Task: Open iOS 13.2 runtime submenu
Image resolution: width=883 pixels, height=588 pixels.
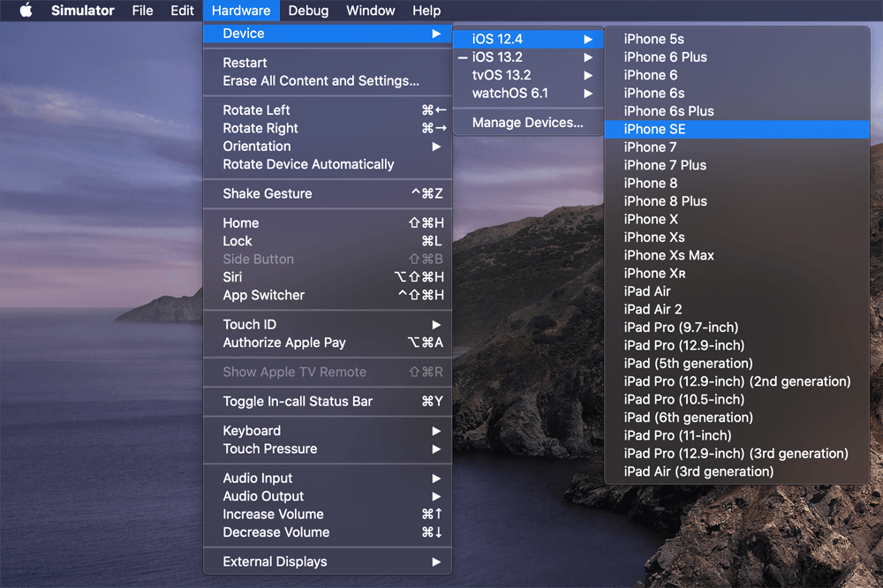Action: click(528, 57)
